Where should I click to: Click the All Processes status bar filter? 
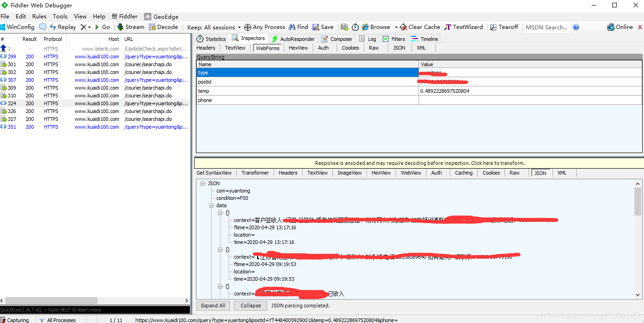coord(57,320)
